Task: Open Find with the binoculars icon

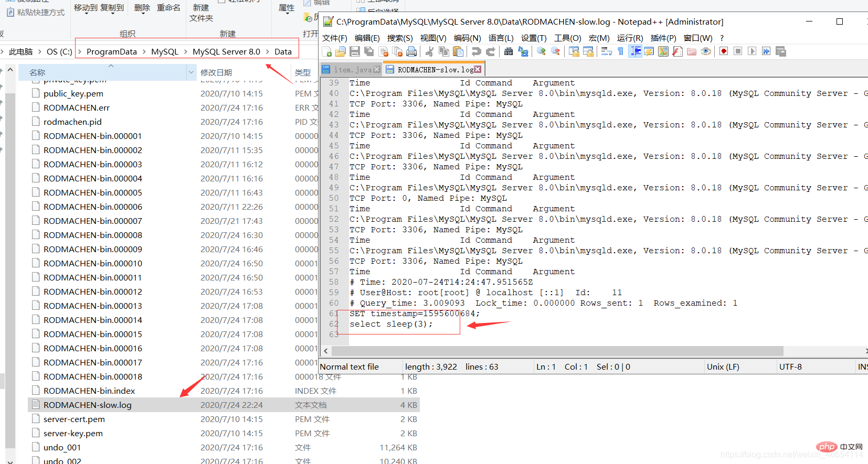Action: (508, 51)
